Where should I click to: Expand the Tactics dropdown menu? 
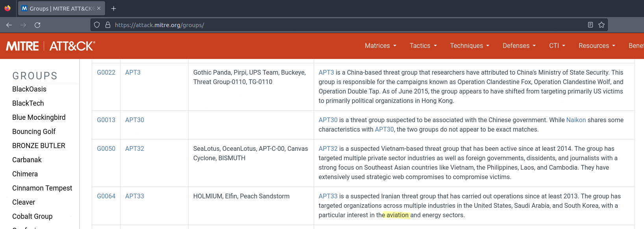click(423, 46)
